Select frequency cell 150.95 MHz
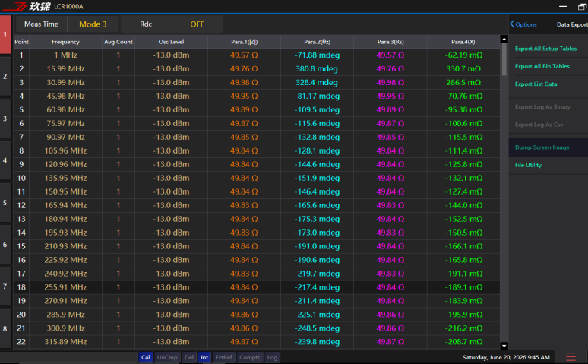The width and height of the screenshot is (588, 364). click(65, 191)
